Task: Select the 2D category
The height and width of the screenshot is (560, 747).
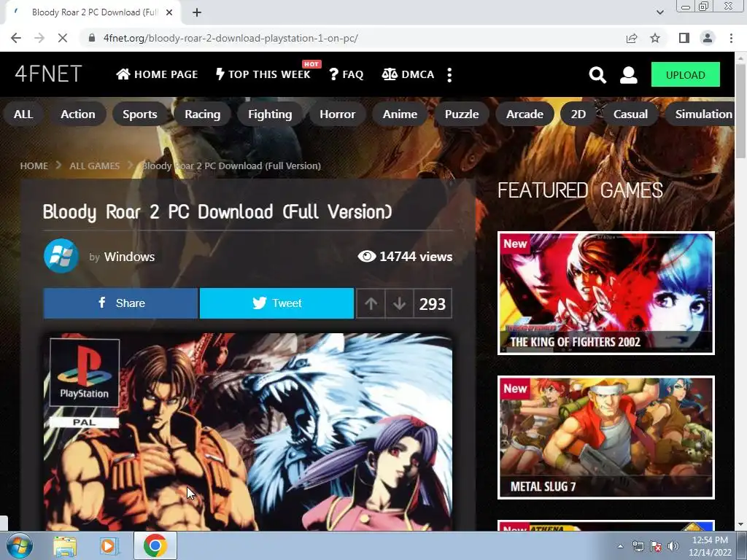Action: [578, 114]
